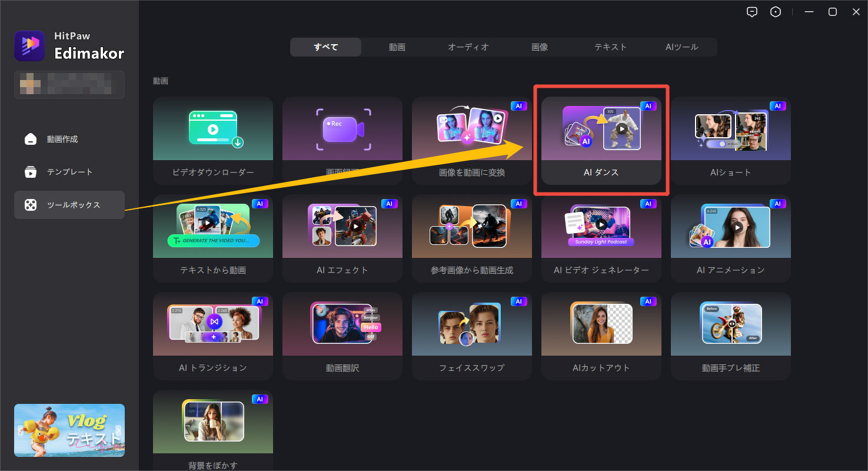Open テキストから動画 tool
Screen dimensions: 868x471
(213, 238)
